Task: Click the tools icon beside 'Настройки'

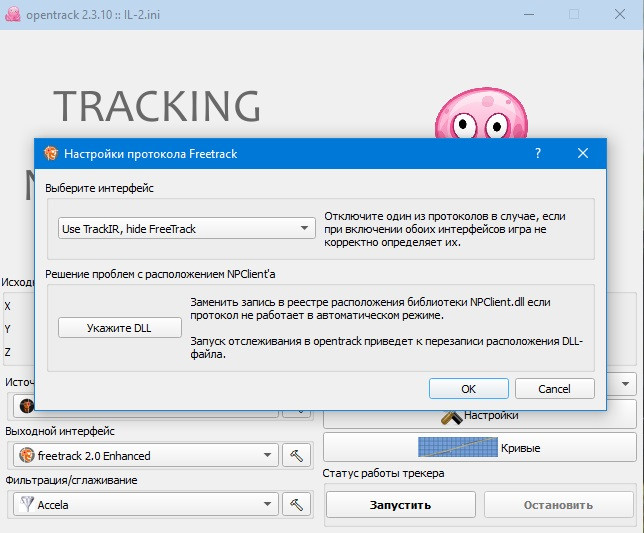Action: tap(451, 417)
